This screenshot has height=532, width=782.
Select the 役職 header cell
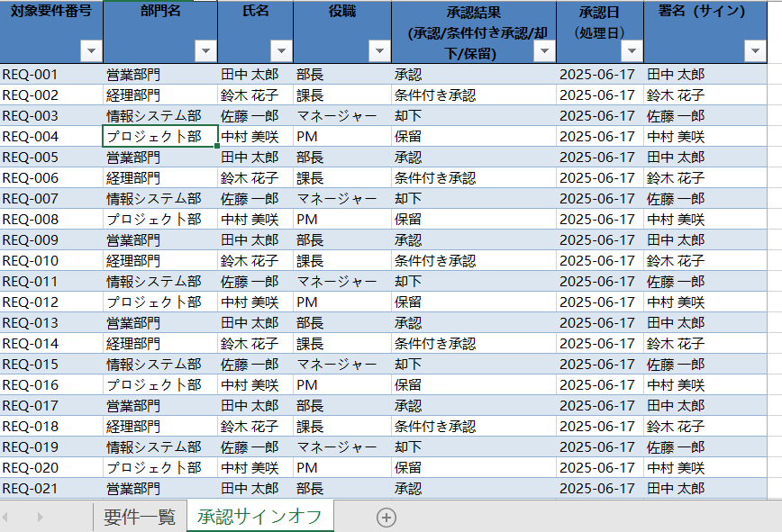342,32
